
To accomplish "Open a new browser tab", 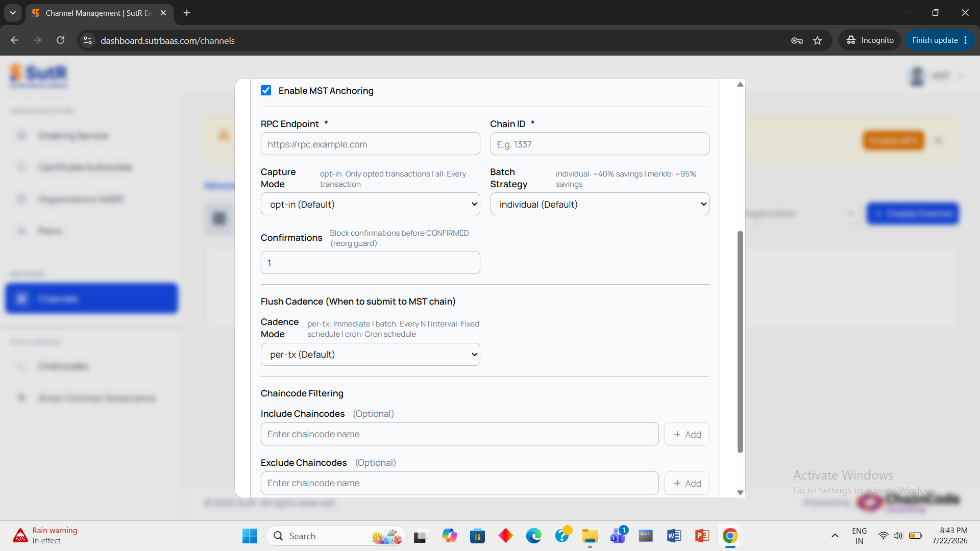I will click(x=187, y=13).
